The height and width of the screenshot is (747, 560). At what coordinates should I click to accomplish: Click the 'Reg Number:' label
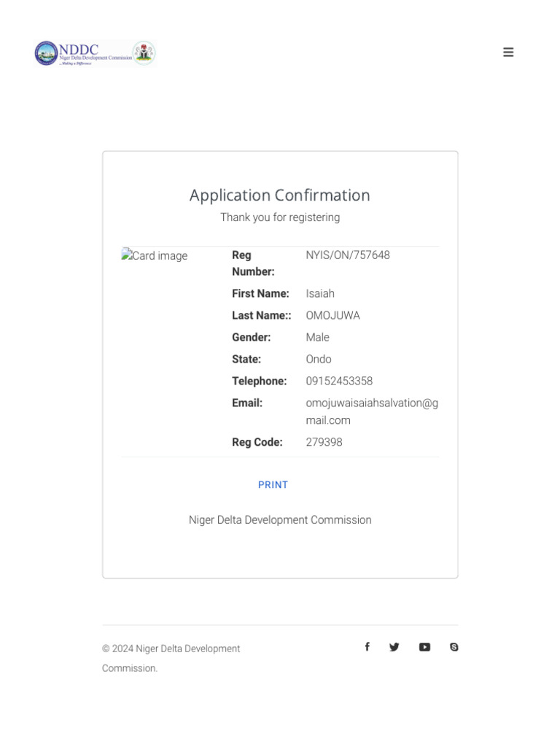click(253, 263)
